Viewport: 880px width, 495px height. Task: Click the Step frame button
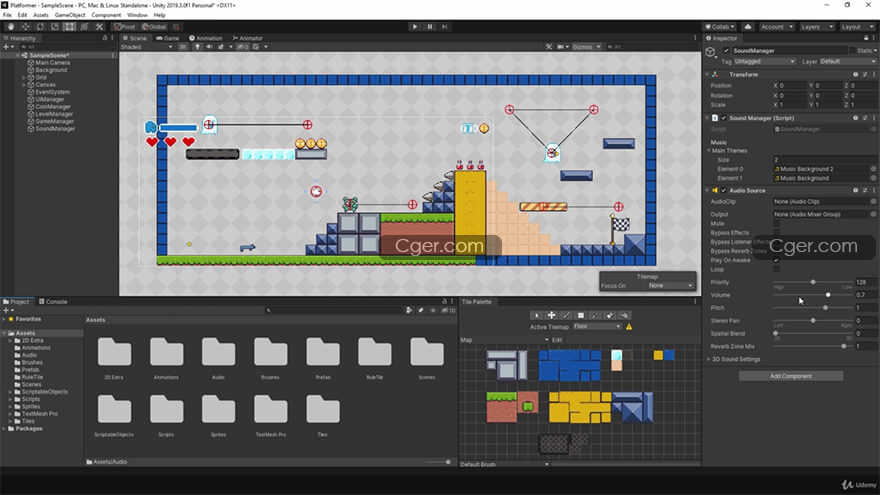444,26
